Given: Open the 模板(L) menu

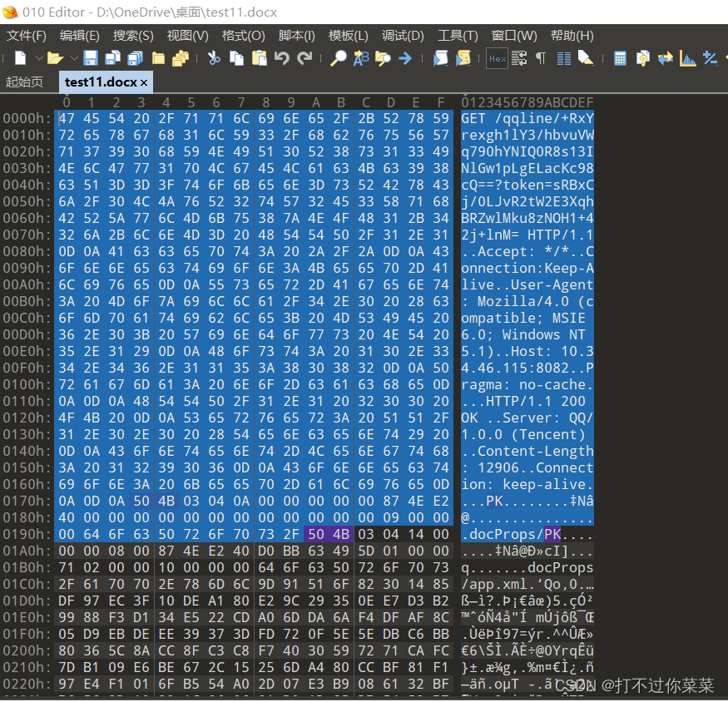Looking at the screenshot, I should click(349, 36).
